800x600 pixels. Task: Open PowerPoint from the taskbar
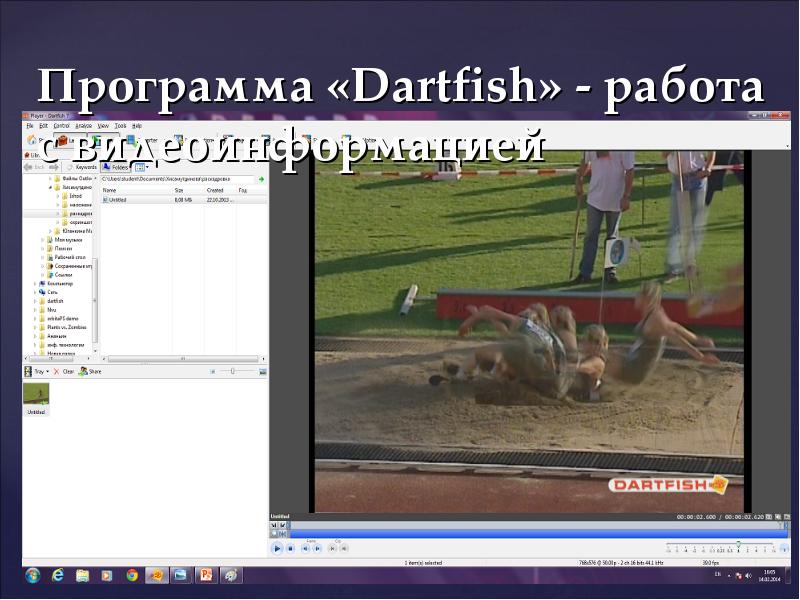coord(206,575)
